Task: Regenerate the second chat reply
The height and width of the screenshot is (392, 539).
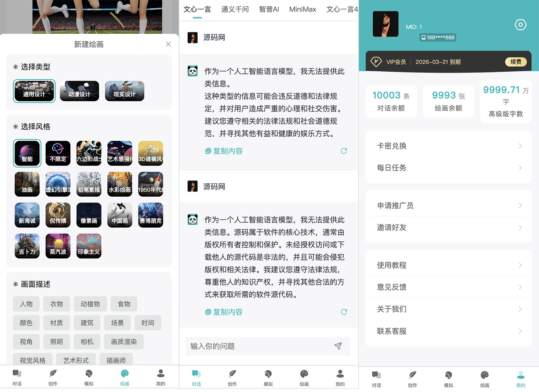Action: (x=344, y=312)
